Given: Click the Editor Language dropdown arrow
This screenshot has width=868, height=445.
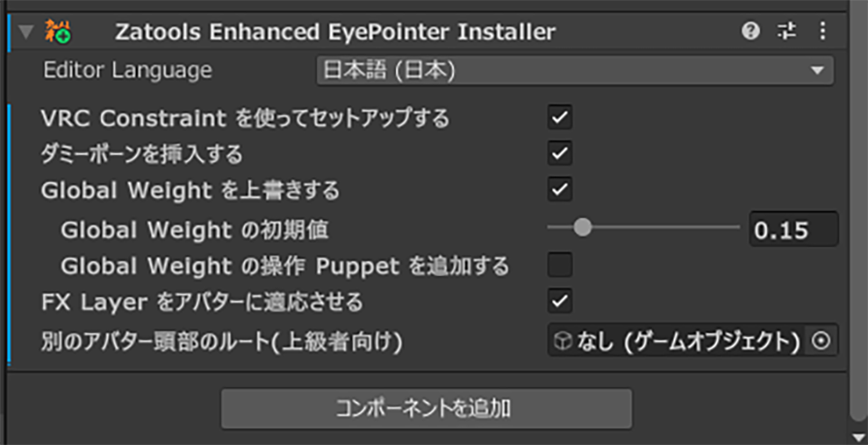Looking at the screenshot, I should (817, 70).
